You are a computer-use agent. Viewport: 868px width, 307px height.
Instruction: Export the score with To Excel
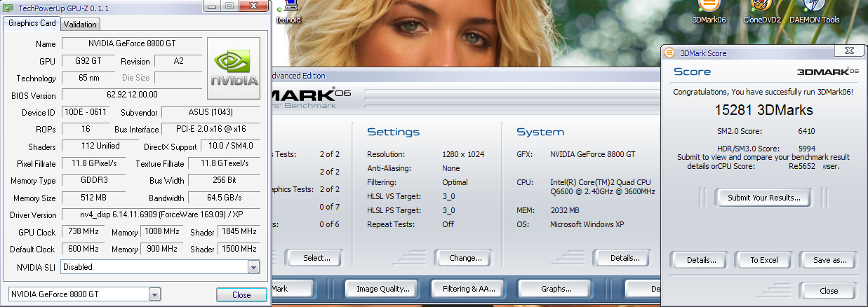click(x=763, y=260)
